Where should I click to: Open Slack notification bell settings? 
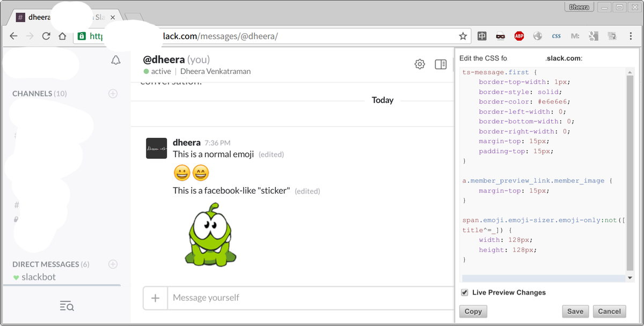(115, 61)
